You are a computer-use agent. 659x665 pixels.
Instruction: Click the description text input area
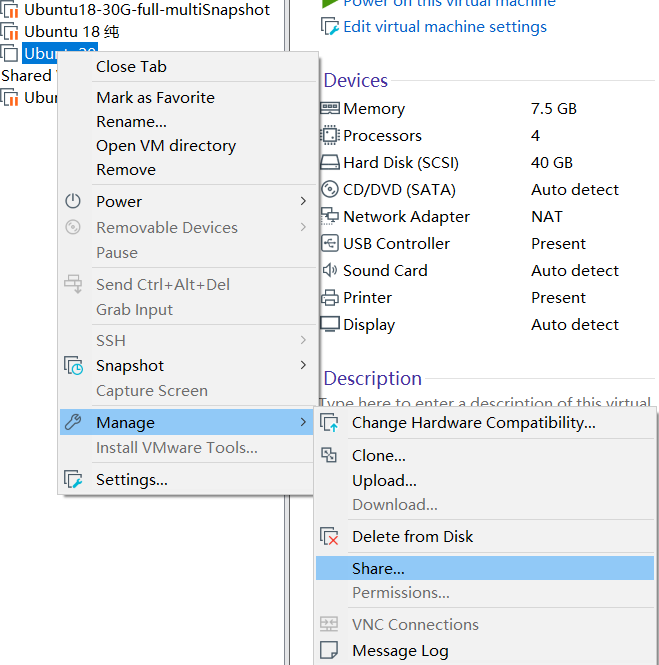point(485,401)
